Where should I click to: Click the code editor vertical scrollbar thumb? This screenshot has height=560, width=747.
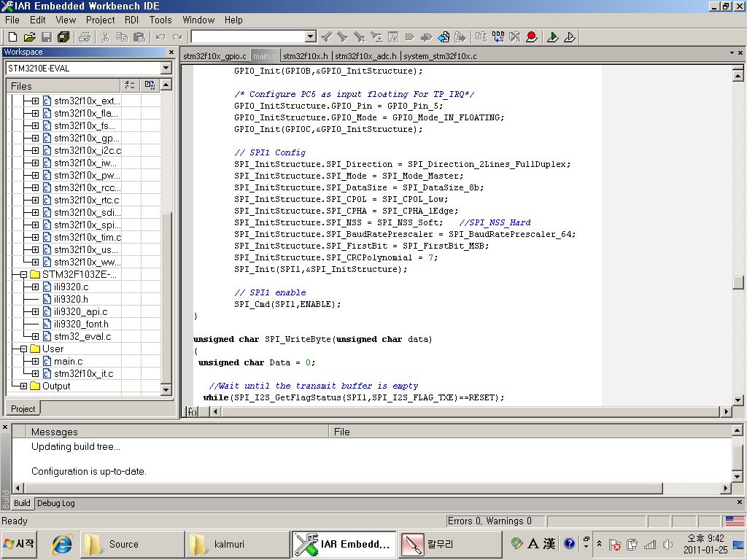(x=738, y=282)
